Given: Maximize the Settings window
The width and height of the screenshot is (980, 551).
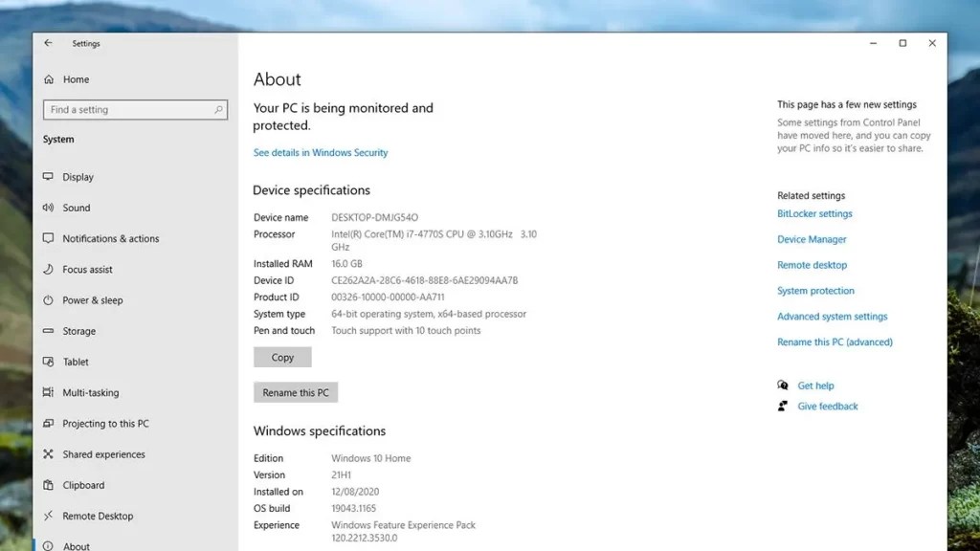Looking at the screenshot, I should click(x=902, y=43).
